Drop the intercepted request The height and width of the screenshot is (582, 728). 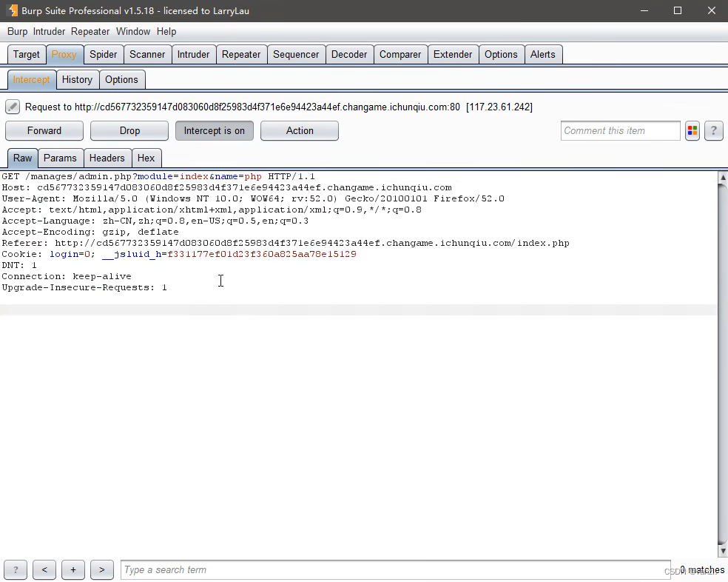(129, 130)
